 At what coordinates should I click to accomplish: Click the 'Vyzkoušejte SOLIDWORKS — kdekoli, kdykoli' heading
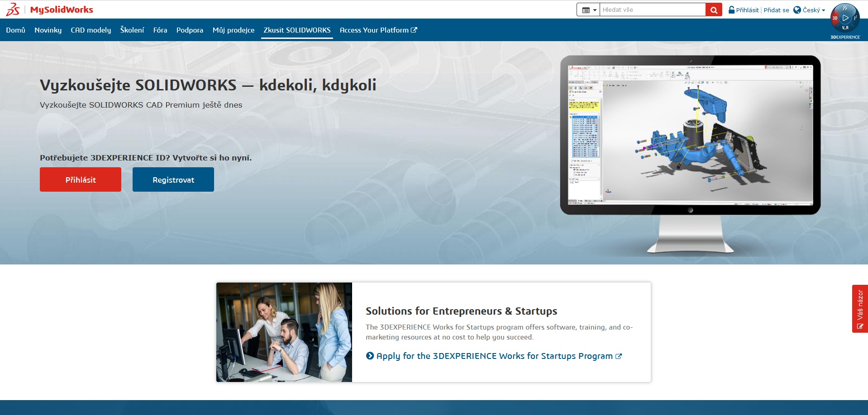pyautogui.click(x=208, y=85)
